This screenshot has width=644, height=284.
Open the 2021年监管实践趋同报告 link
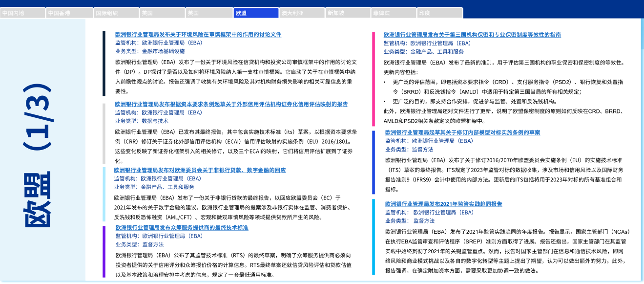(443, 204)
